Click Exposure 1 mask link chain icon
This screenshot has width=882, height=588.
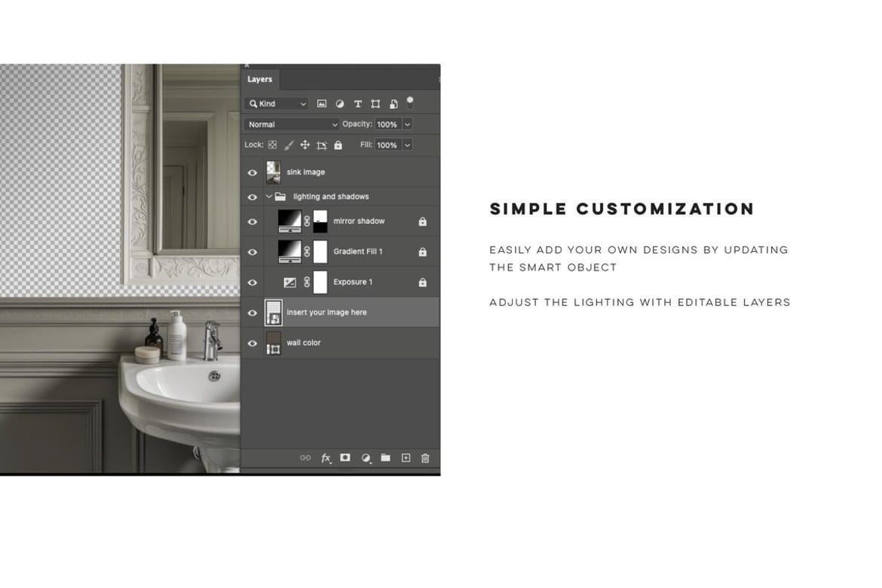pyautogui.click(x=307, y=282)
